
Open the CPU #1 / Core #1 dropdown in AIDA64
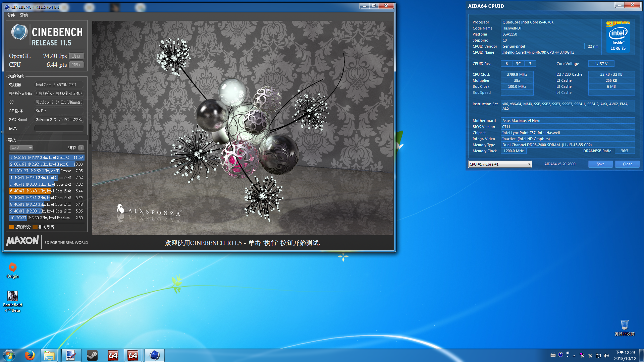click(x=500, y=164)
